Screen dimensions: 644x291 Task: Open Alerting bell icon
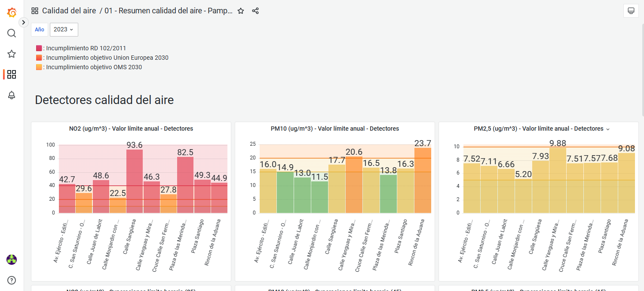pos(12,95)
